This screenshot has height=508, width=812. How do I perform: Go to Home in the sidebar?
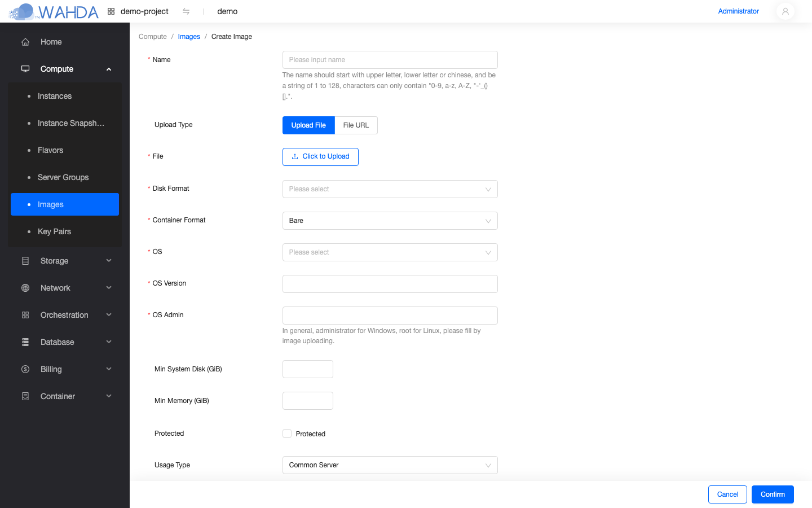click(65, 42)
